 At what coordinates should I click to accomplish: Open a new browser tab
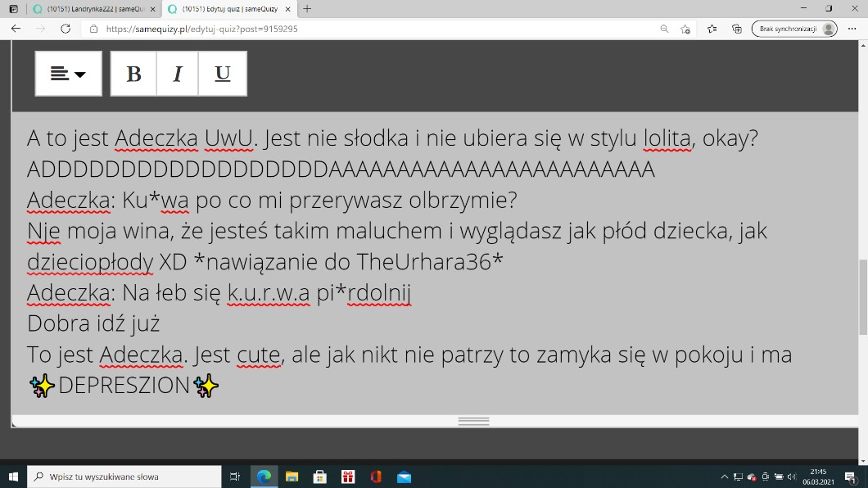[x=307, y=9]
